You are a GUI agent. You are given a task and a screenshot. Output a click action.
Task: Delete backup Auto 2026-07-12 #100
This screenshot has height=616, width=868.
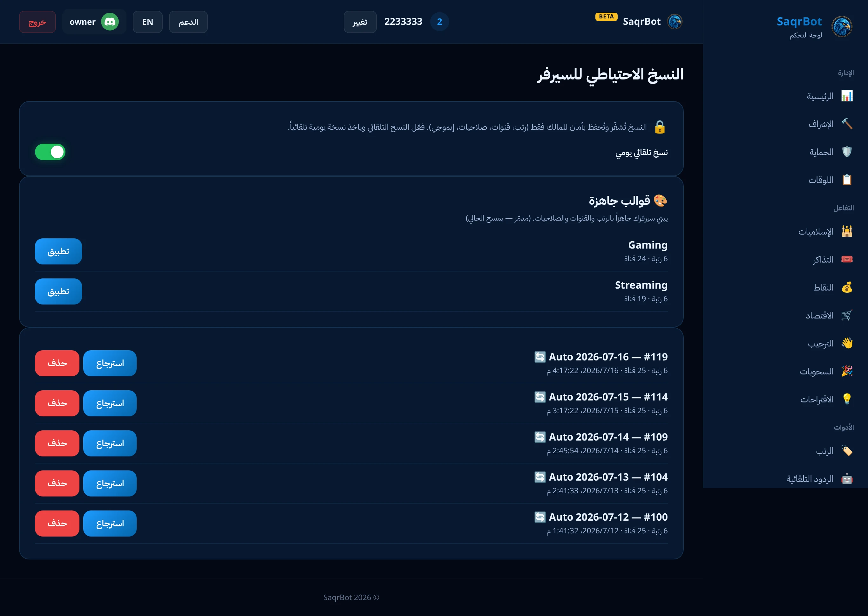click(x=57, y=524)
